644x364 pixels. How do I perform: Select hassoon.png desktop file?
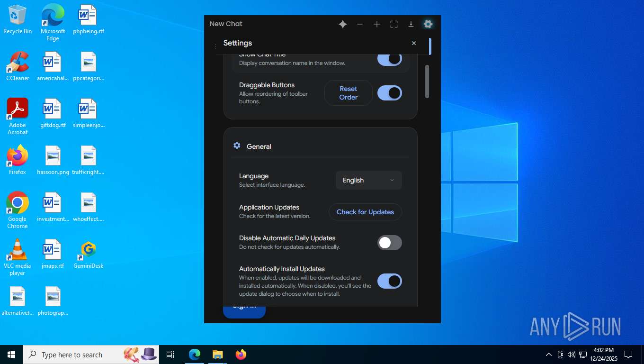pyautogui.click(x=53, y=160)
